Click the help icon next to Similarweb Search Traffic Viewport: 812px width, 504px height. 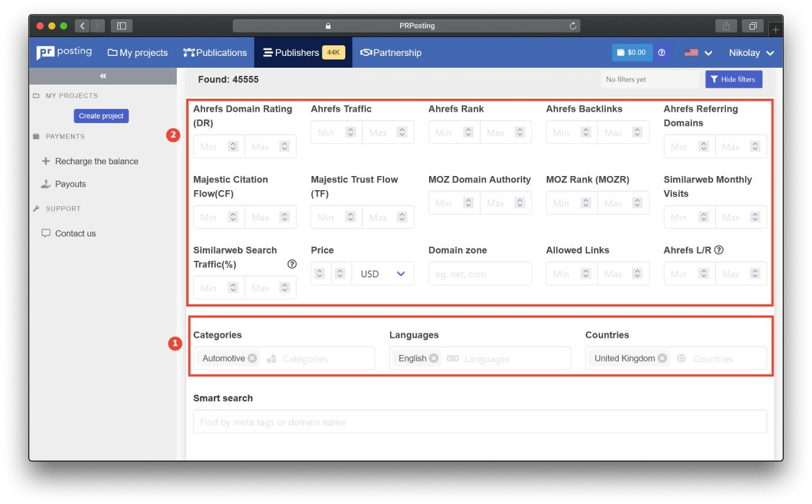click(x=292, y=264)
